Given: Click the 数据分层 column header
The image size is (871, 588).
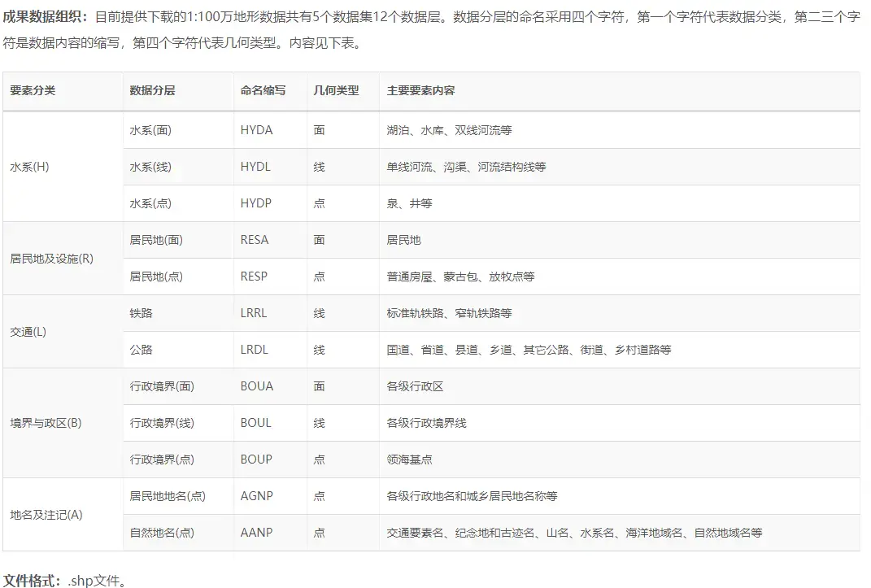Looking at the screenshot, I should click(152, 90).
